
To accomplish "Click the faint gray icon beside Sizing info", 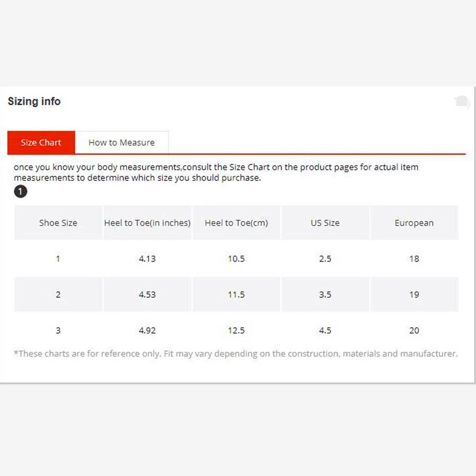I will click(x=462, y=102).
